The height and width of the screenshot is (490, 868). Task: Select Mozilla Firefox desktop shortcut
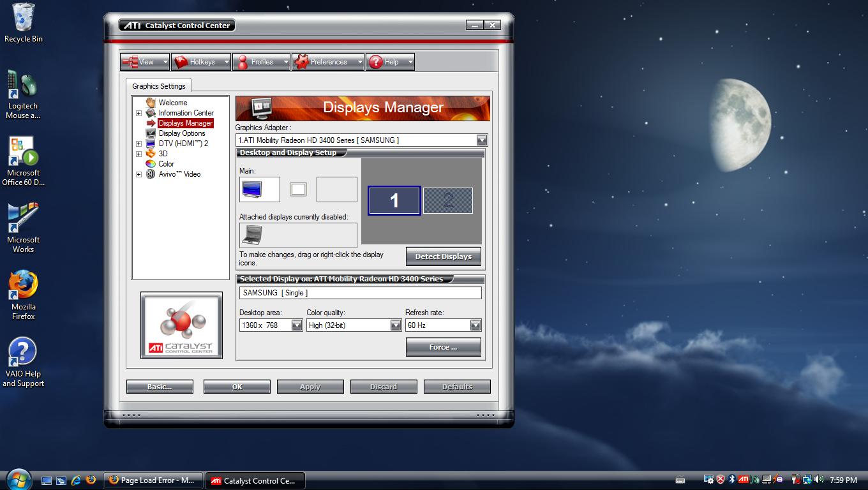pyautogui.click(x=23, y=295)
